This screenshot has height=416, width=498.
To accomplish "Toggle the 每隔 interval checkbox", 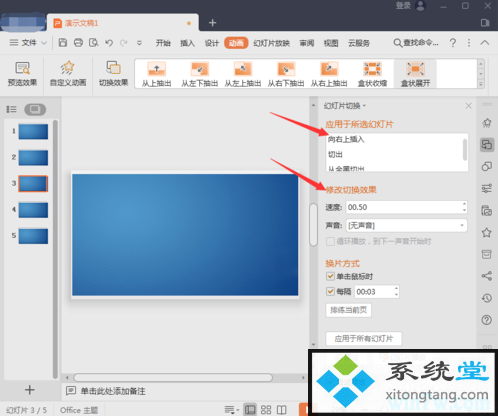I will click(x=330, y=291).
